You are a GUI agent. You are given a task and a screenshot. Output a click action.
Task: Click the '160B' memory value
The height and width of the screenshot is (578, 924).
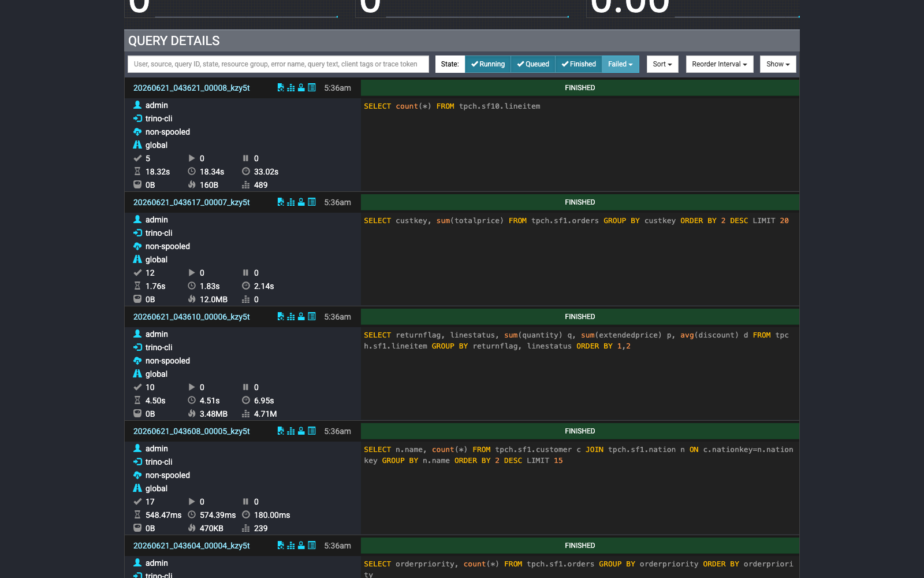209,185
